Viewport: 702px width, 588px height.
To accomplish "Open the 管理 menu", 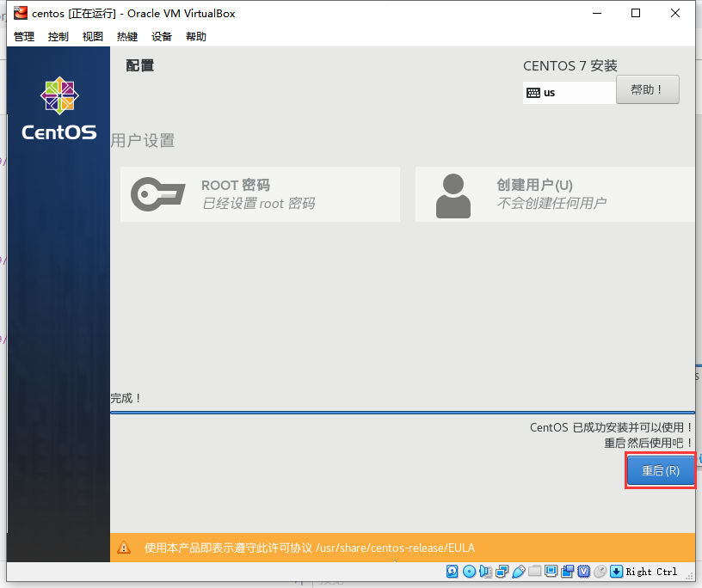I will pos(24,37).
